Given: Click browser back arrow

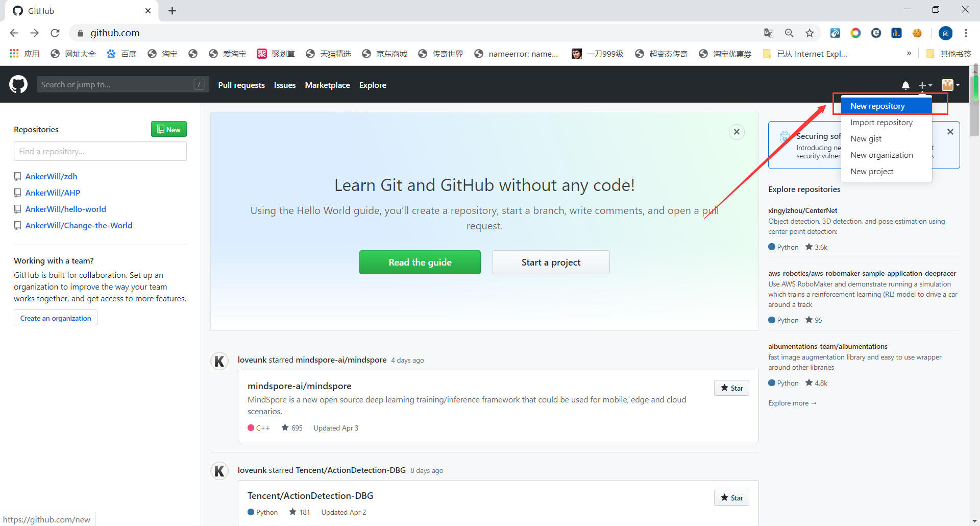Looking at the screenshot, I should click(x=14, y=33).
